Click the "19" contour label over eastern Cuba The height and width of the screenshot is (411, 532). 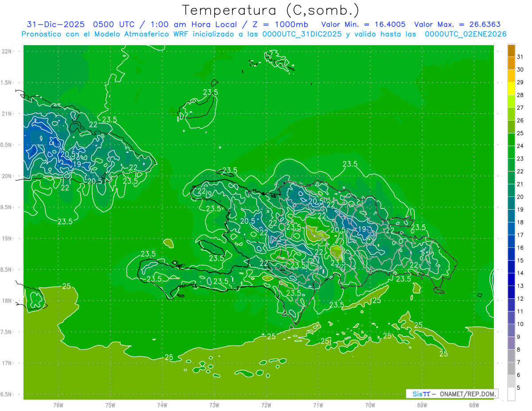(76, 164)
